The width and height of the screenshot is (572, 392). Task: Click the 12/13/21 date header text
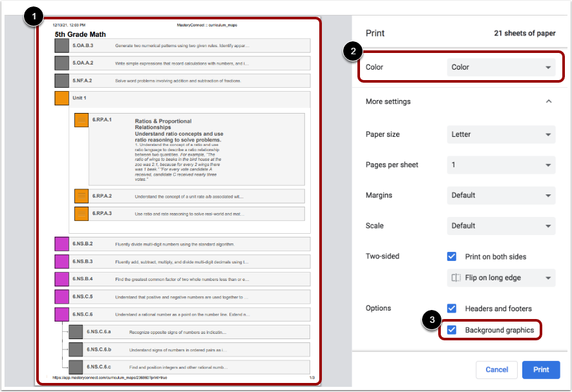click(69, 25)
